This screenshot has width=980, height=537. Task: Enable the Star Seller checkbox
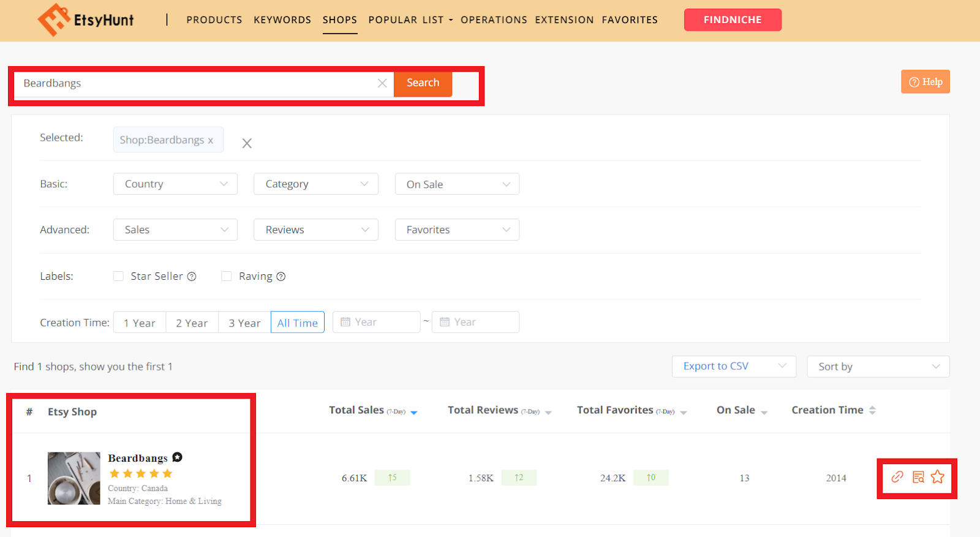(118, 276)
